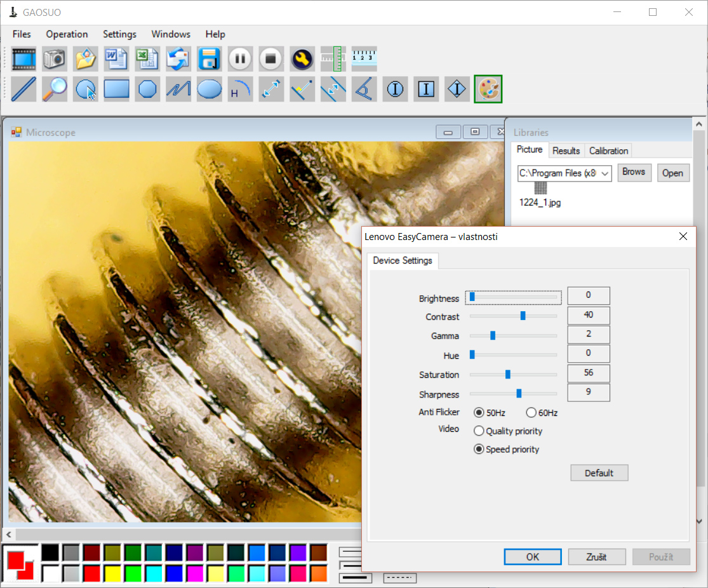Open a picture with the folder icon
The width and height of the screenshot is (708, 588).
click(85, 58)
